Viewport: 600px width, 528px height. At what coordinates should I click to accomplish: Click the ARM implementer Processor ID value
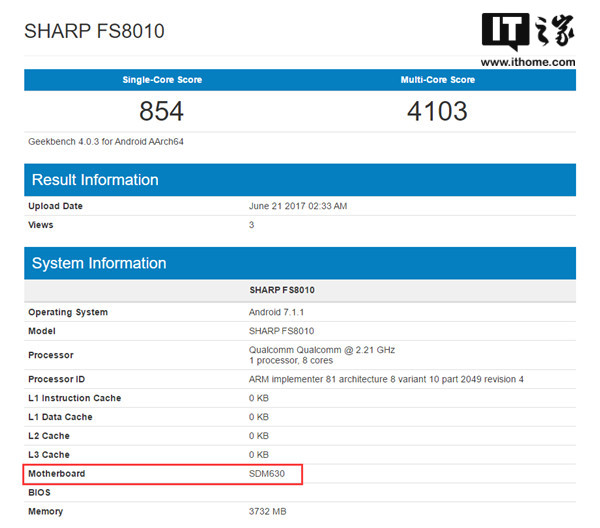tap(386, 379)
